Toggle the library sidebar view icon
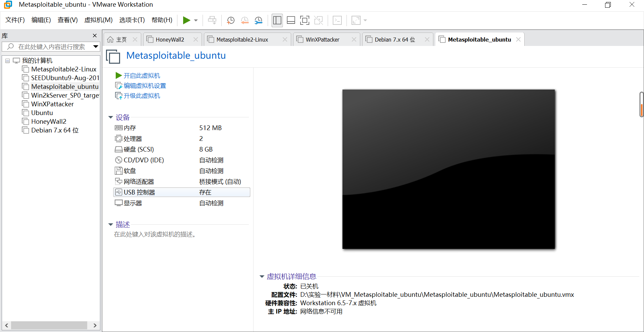This screenshot has height=332, width=644. point(277,20)
